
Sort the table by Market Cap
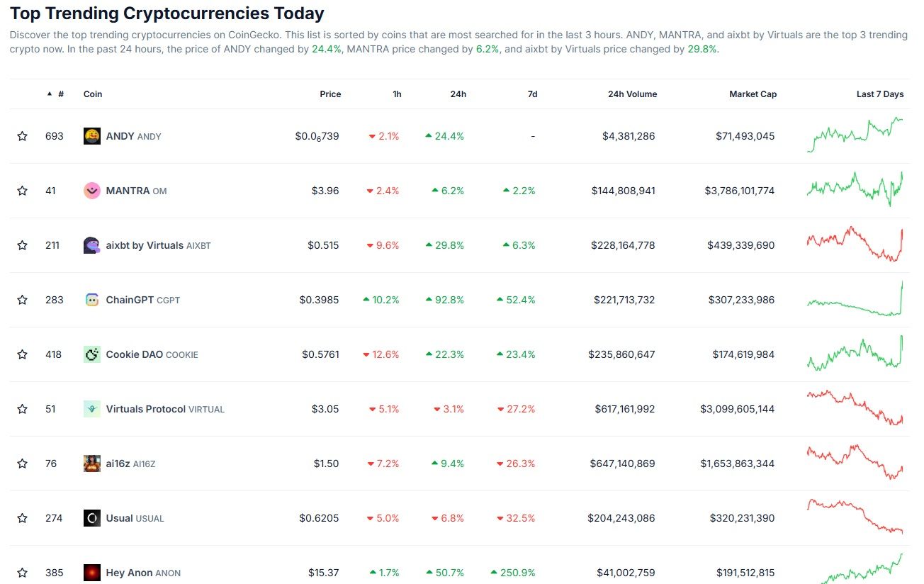tap(753, 94)
